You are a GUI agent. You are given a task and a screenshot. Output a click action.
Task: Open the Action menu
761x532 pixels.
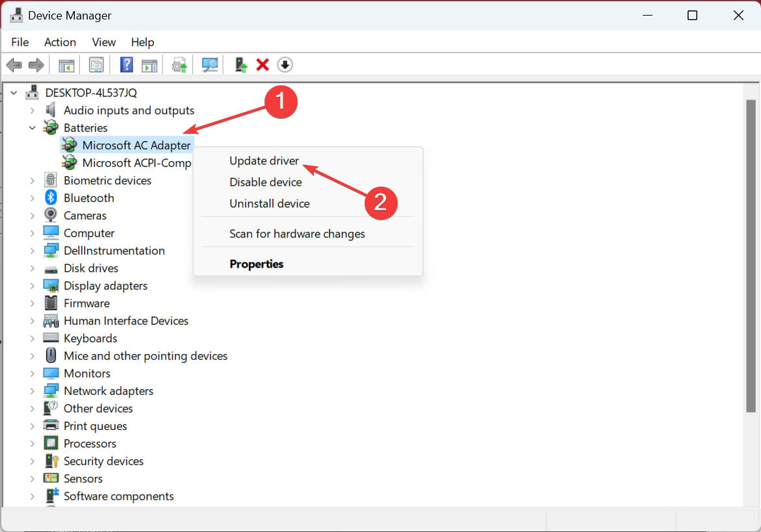60,42
